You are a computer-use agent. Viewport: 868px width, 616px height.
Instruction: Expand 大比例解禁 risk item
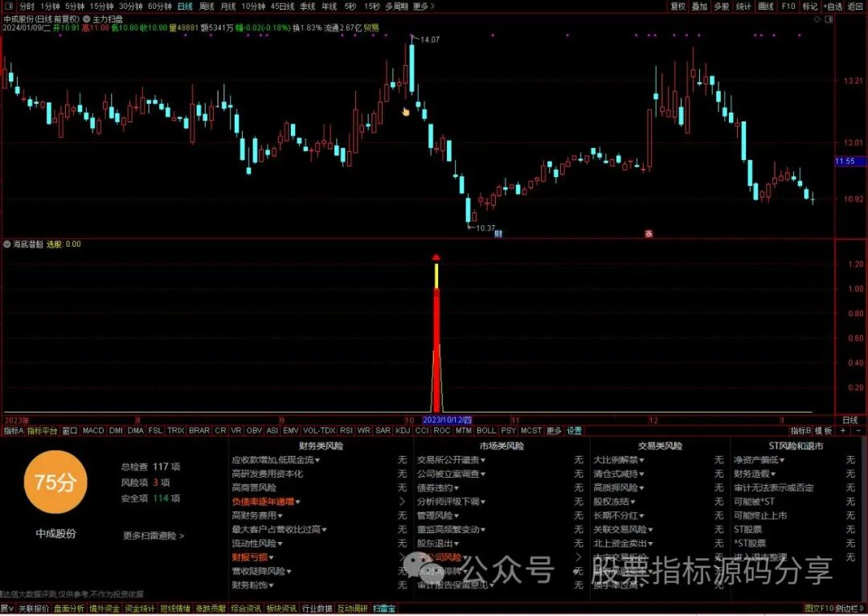coord(618,460)
